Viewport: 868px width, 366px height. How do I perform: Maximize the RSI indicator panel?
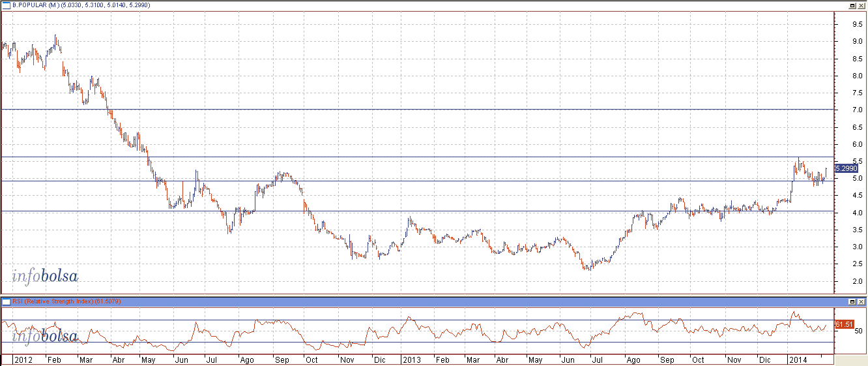852,301
